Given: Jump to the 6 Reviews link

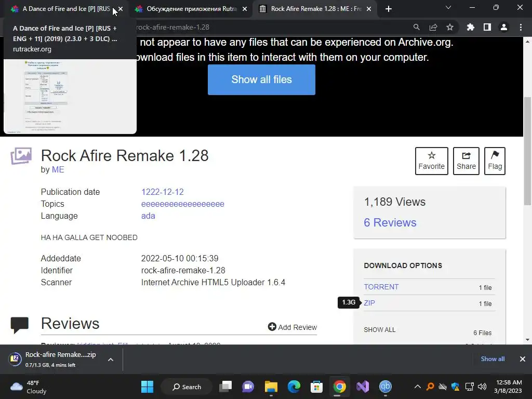Looking at the screenshot, I should (390, 222).
